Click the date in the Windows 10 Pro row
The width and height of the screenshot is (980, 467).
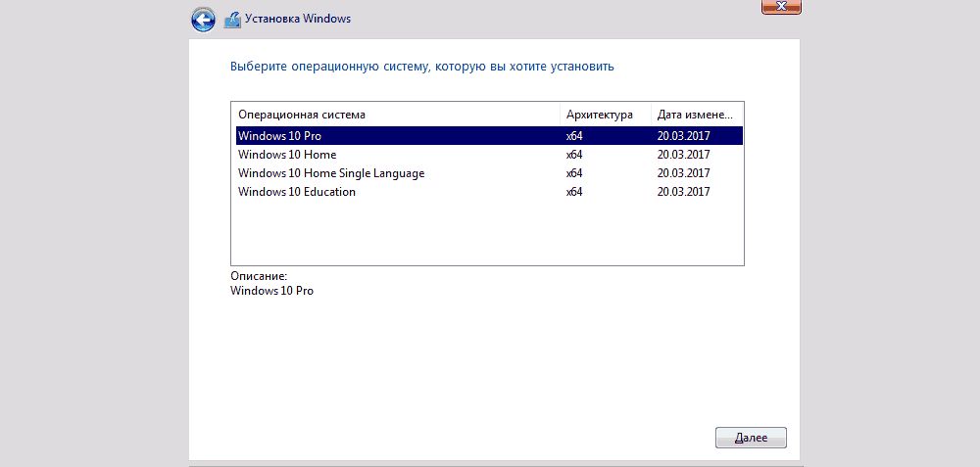point(683,136)
